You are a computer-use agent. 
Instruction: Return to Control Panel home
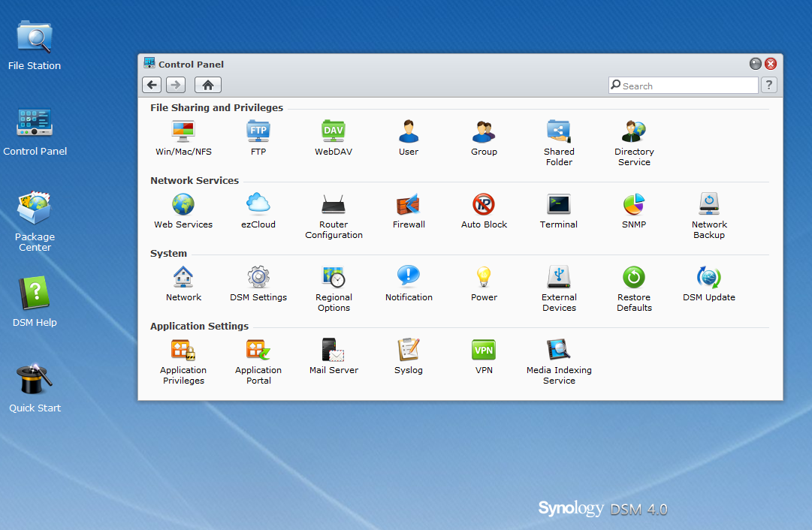point(207,85)
